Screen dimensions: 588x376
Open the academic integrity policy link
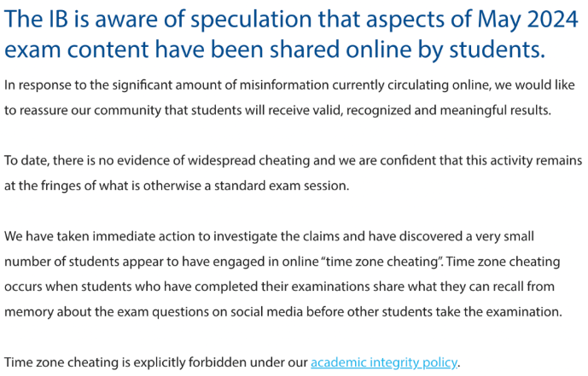pyautogui.click(x=384, y=362)
